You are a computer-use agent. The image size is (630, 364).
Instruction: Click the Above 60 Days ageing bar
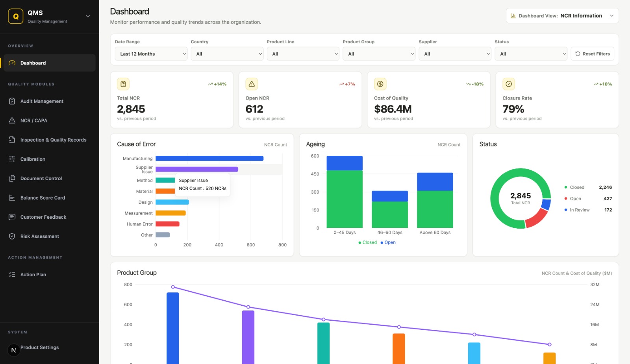(x=435, y=200)
